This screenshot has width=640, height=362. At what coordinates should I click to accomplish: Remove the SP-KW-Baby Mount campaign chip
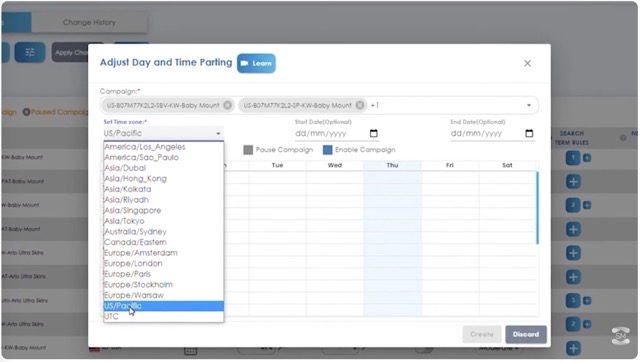pos(360,105)
